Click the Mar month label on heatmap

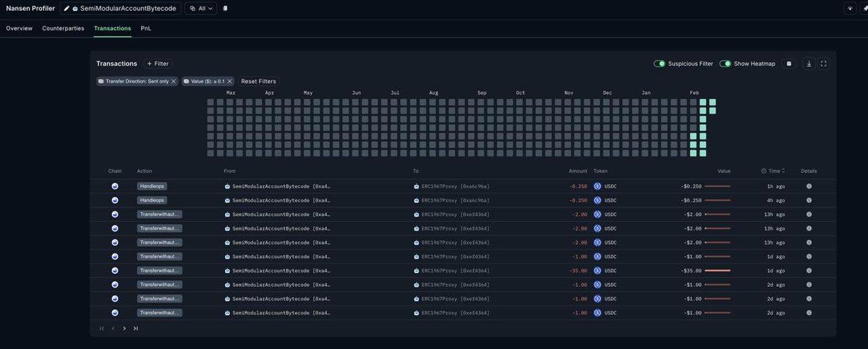coord(231,93)
